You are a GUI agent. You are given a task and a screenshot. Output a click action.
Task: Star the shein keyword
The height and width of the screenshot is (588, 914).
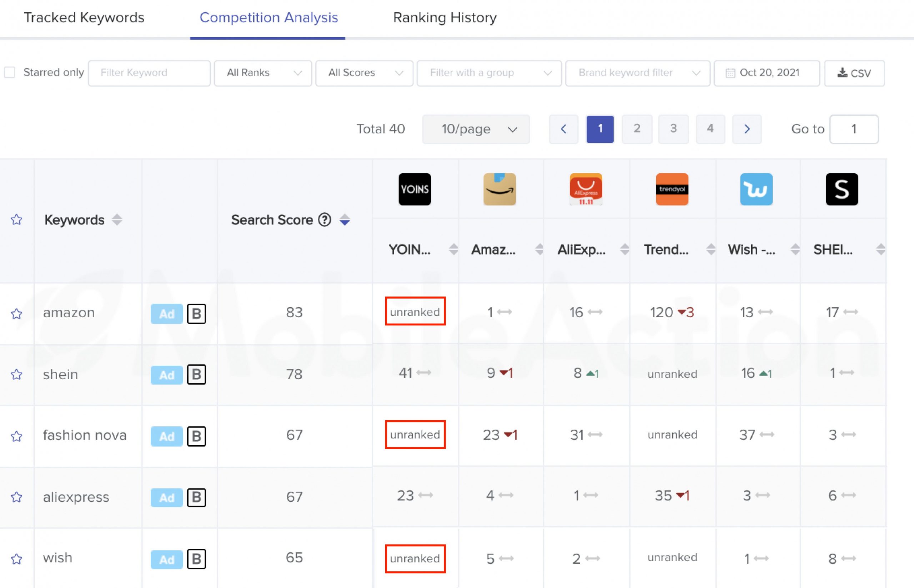(x=16, y=374)
